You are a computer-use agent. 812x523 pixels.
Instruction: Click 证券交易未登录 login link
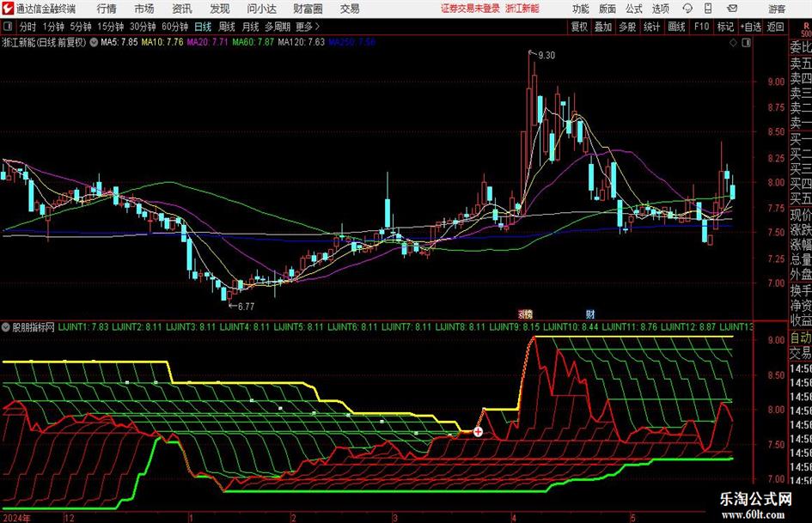coord(470,9)
